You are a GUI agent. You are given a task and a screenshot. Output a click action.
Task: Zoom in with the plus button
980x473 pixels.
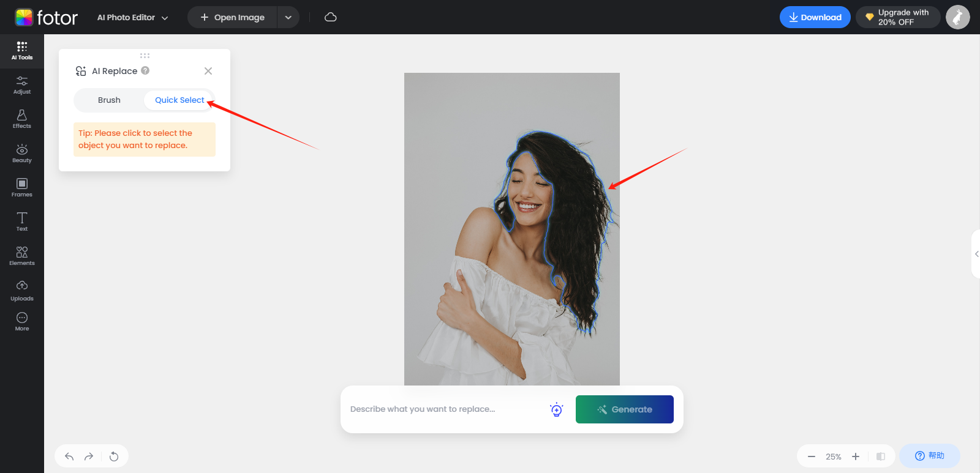point(856,456)
